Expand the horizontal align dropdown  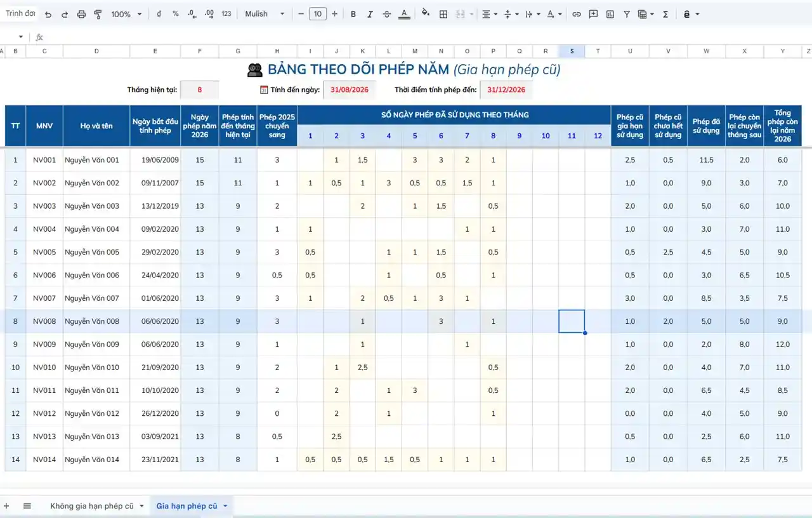pos(489,14)
